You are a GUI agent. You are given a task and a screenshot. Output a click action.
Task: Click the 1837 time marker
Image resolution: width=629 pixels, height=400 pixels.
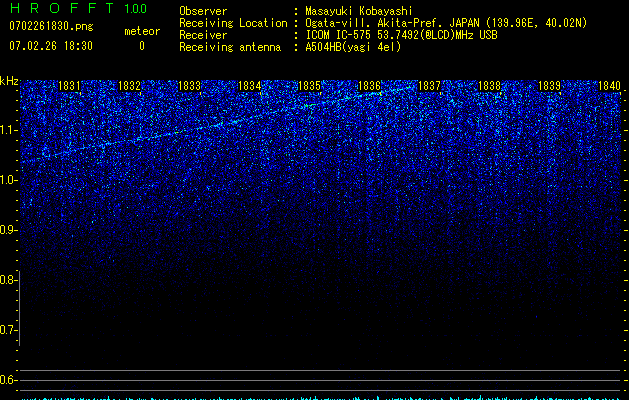tap(429, 86)
